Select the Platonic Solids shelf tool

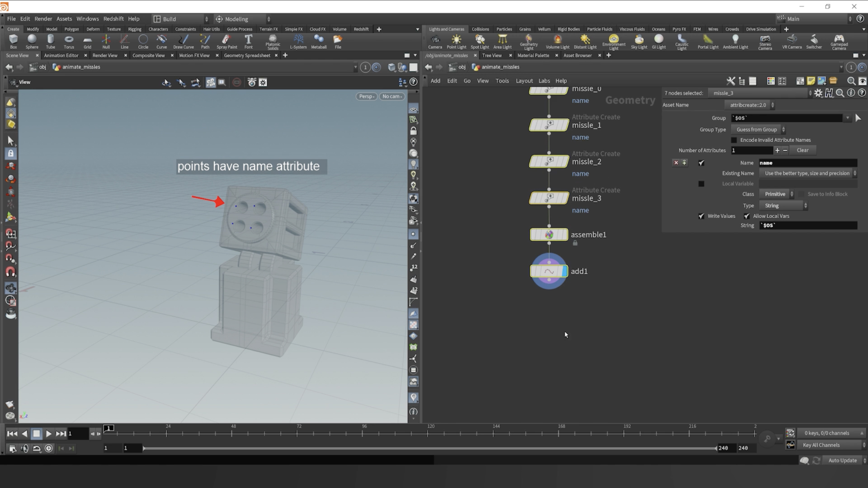273,42
